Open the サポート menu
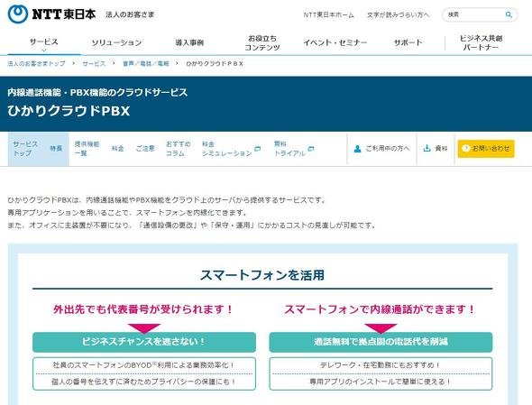Viewport: 532px width, 405px height. click(x=408, y=42)
